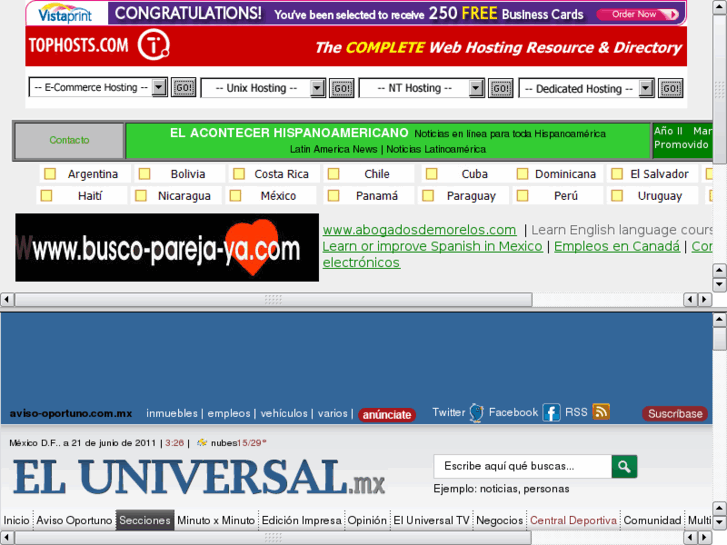Tick the Chile square marker
This screenshot has width=727, height=545.
[333, 174]
